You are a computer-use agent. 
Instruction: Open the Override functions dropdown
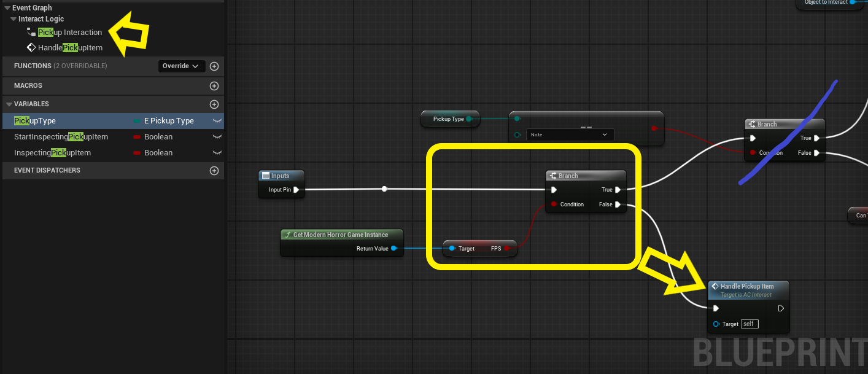tap(180, 66)
